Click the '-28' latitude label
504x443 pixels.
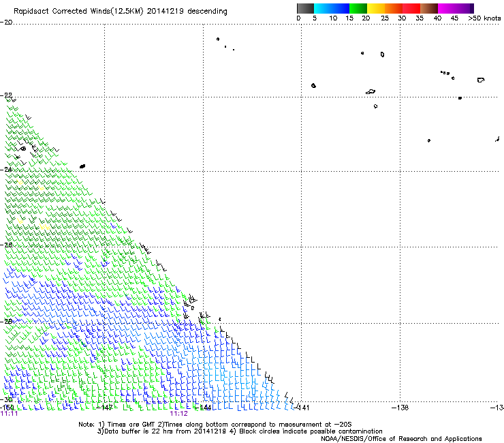[6, 321]
